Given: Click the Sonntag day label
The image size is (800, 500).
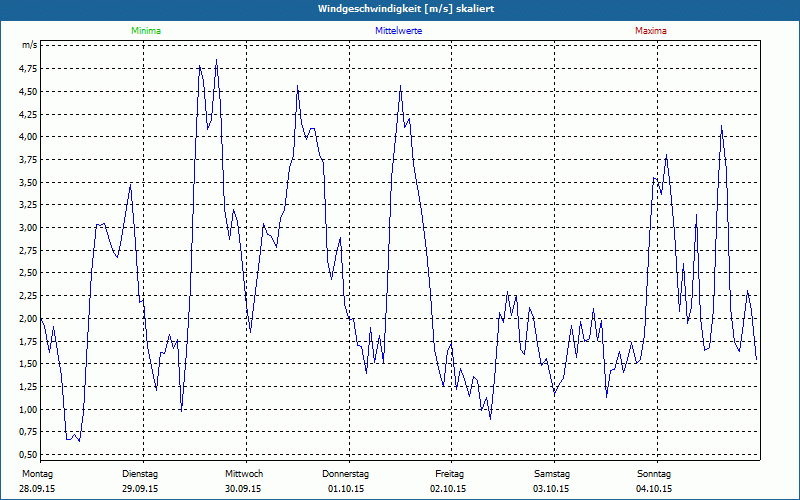Looking at the screenshot, I should [x=654, y=474].
